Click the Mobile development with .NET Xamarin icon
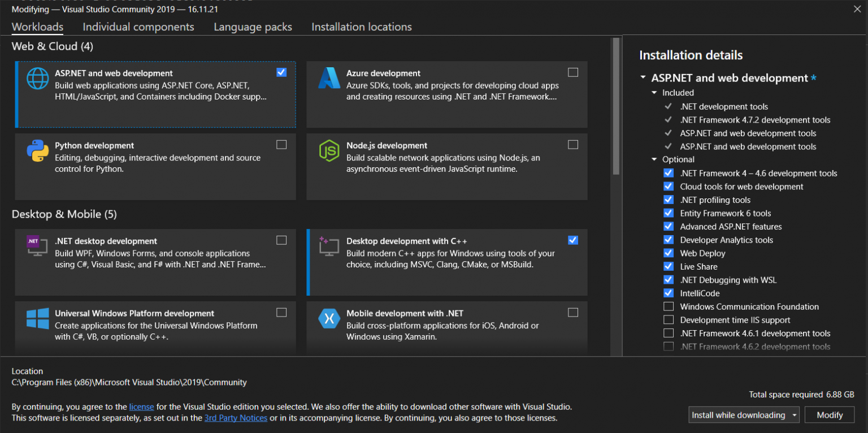The height and width of the screenshot is (433, 868). (x=329, y=318)
